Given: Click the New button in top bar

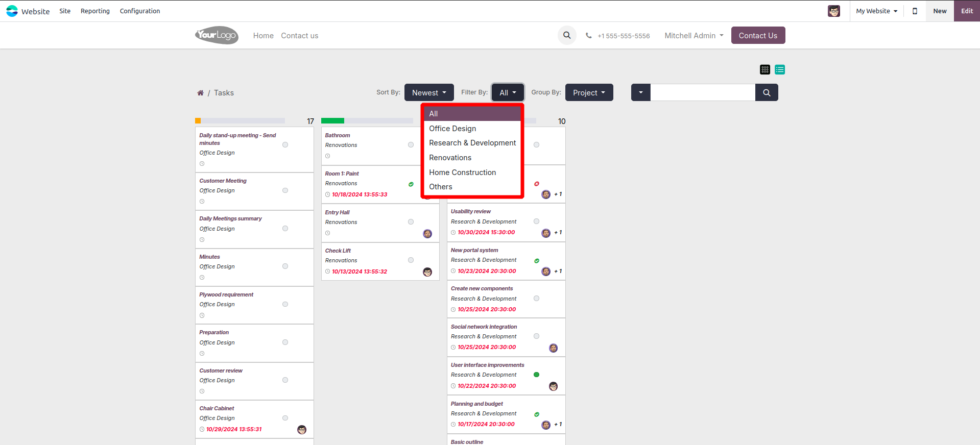Looking at the screenshot, I should 940,11.
